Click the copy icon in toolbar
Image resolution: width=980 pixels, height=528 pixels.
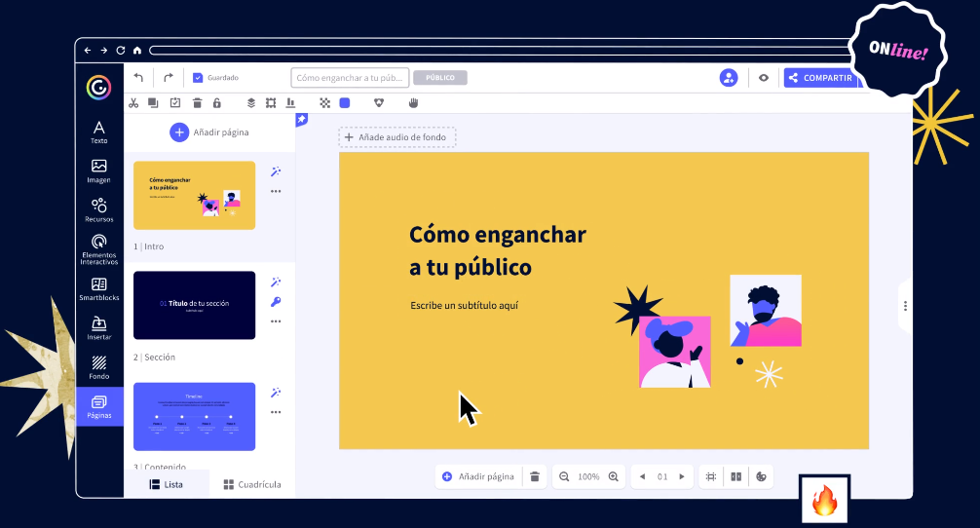(153, 103)
